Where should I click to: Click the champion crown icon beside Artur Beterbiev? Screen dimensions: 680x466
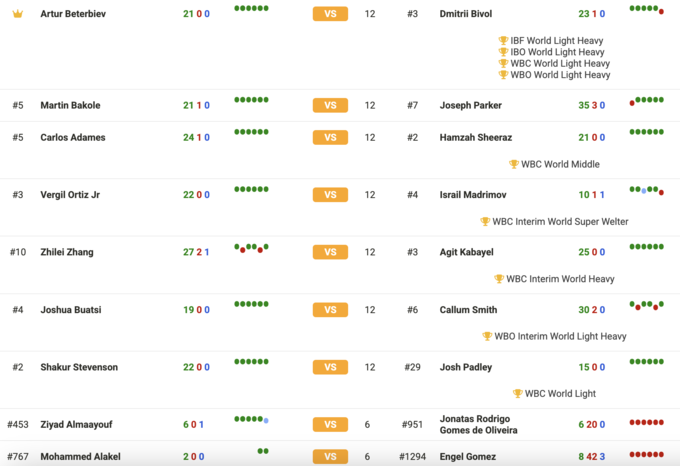point(17,14)
